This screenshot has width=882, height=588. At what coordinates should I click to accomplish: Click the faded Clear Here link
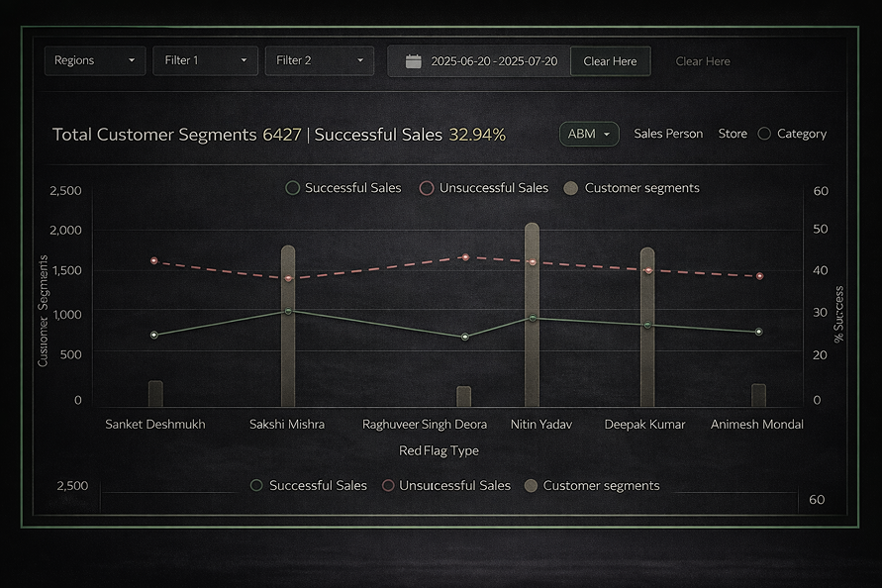tap(703, 60)
